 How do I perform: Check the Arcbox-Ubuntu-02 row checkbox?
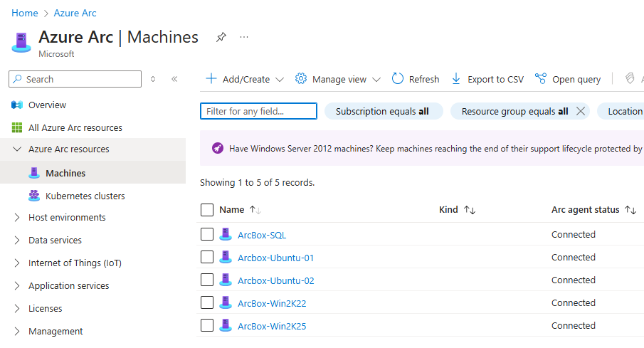point(207,280)
